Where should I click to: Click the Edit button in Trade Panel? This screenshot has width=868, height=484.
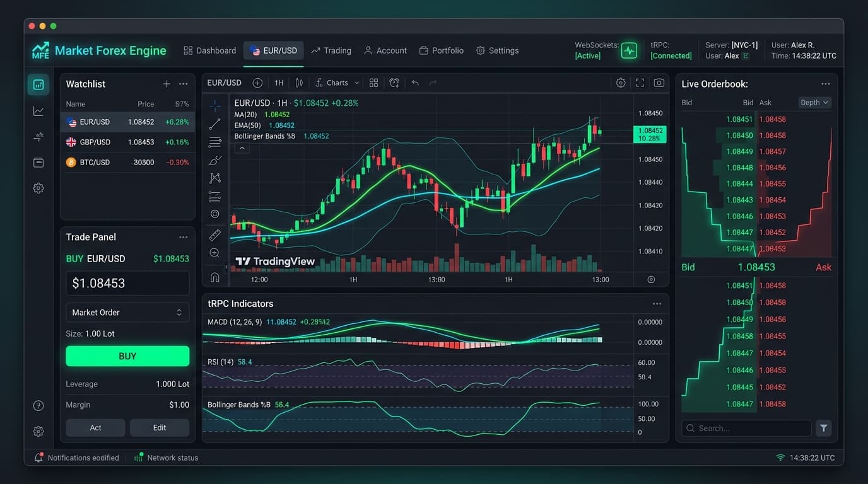(160, 427)
